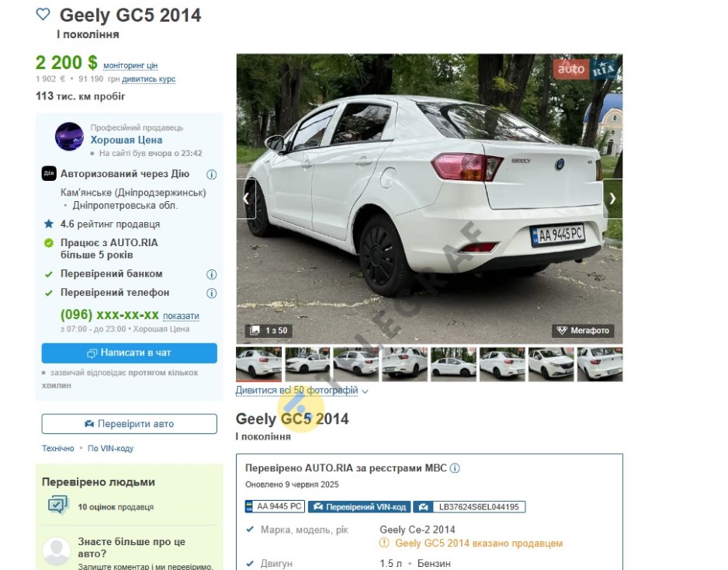Click Перевірити авто button
Screen dimensions: 728x570
[x=129, y=424]
